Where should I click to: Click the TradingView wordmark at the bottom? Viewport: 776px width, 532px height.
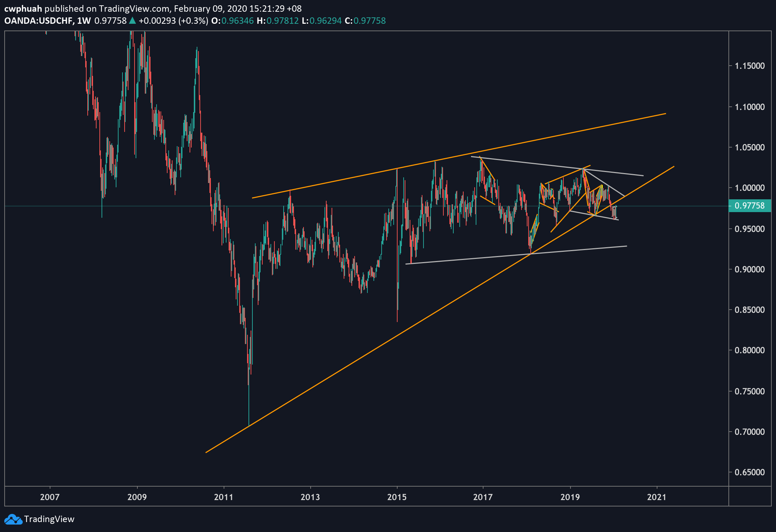click(49, 519)
